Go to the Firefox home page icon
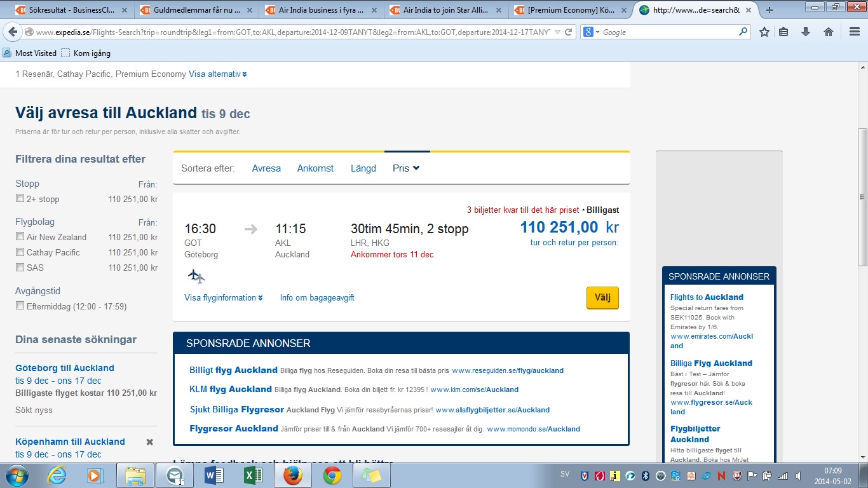The height and width of the screenshot is (488, 868). click(x=829, y=32)
